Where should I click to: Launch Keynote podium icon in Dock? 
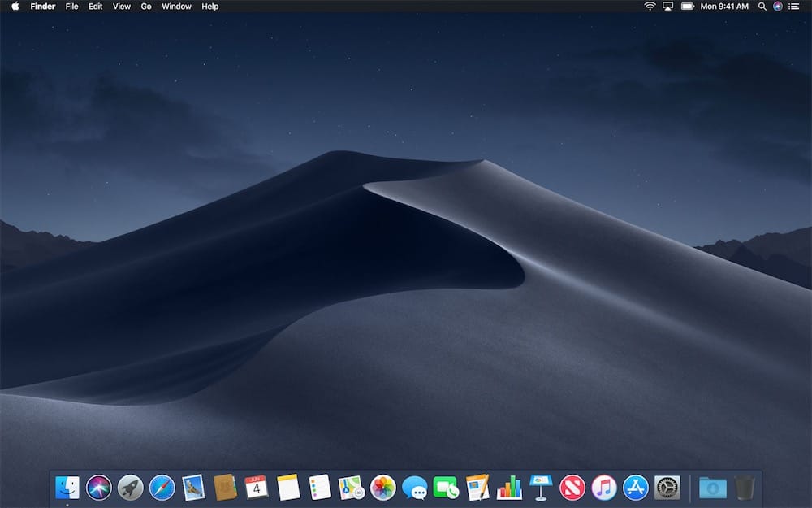(541, 487)
